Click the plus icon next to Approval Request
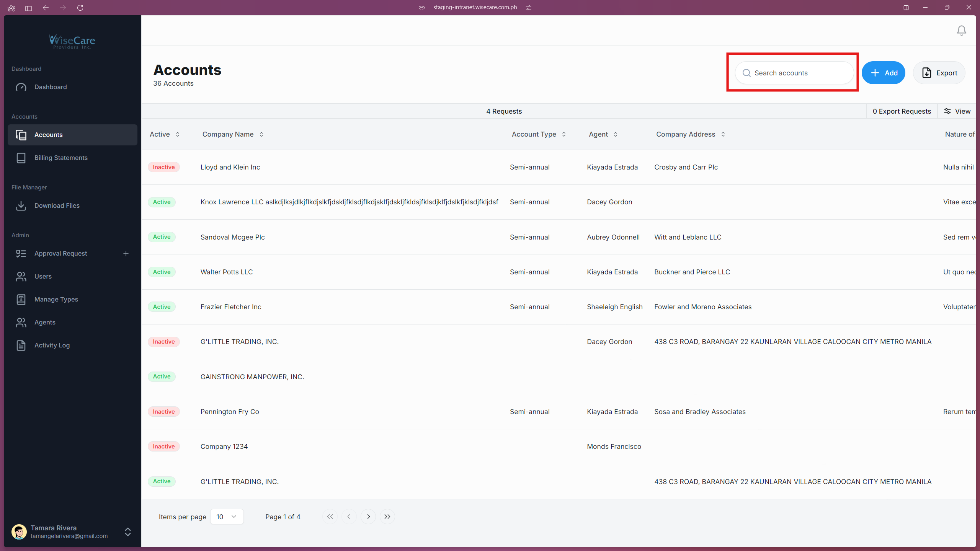The width and height of the screenshot is (980, 551). (x=126, y=253)
